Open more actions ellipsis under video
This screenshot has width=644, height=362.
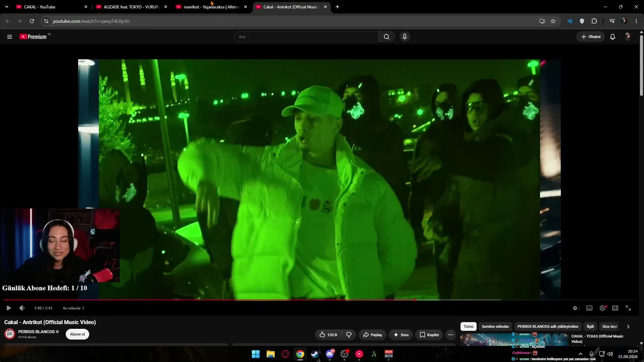(451, 335)
